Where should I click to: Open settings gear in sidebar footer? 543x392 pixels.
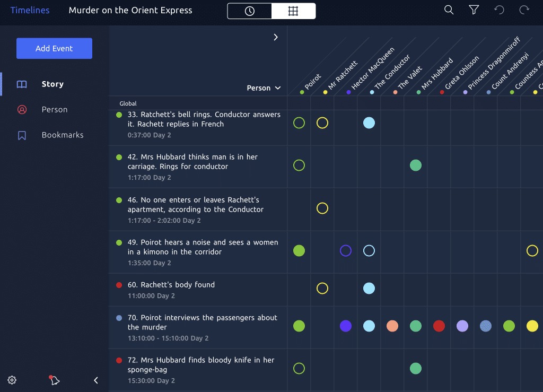[x=12, y=380]
